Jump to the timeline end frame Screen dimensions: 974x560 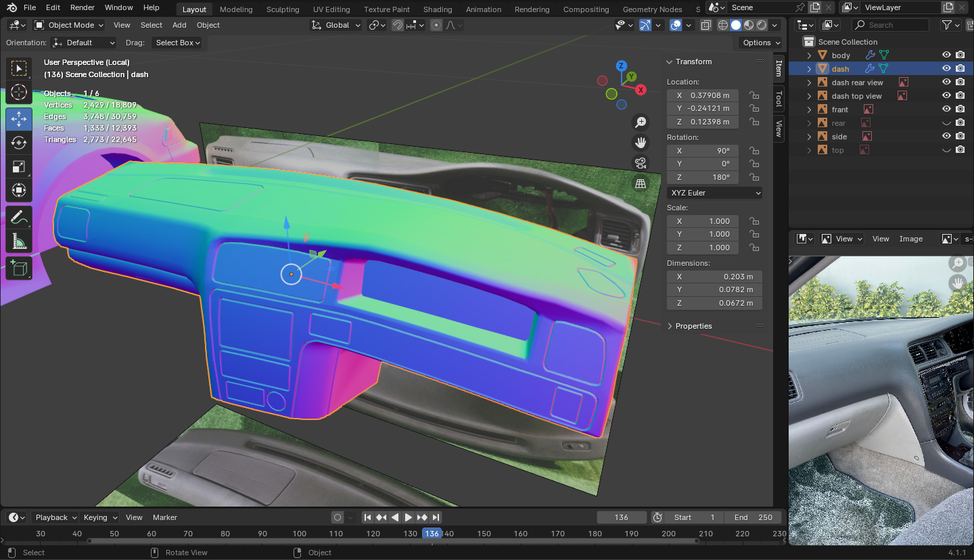(x=436, y=517)
